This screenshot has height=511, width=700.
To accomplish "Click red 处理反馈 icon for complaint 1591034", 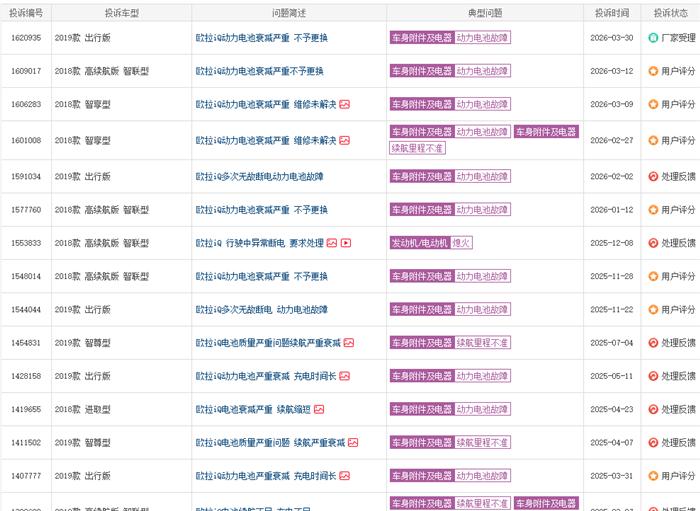I will (654, 177).
